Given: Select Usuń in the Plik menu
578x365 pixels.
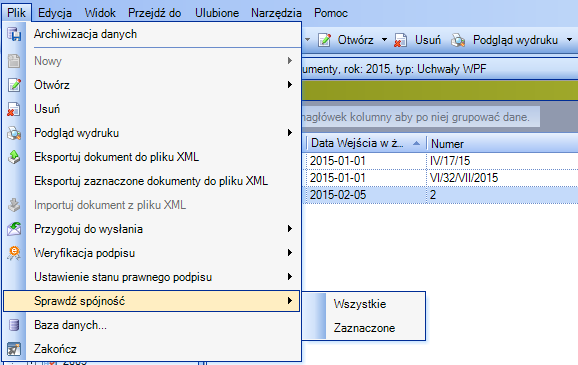Looking at the screenshot, I should 152,109.
